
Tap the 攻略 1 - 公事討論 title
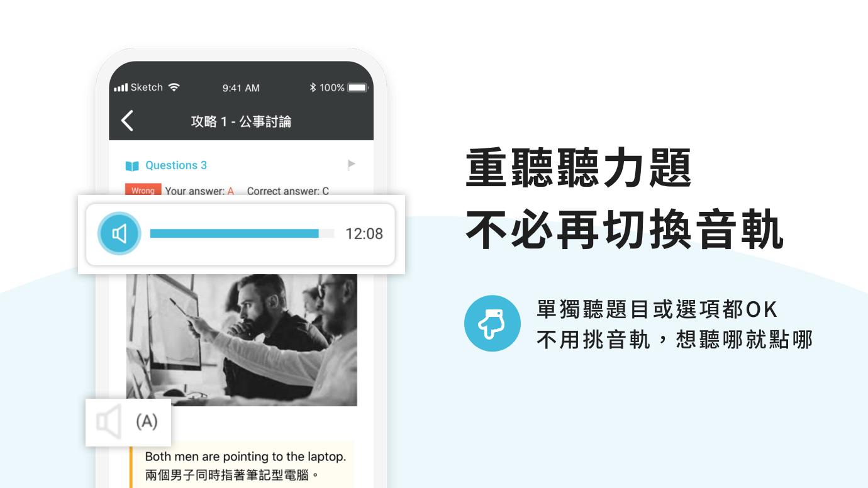tap(242, 121)
